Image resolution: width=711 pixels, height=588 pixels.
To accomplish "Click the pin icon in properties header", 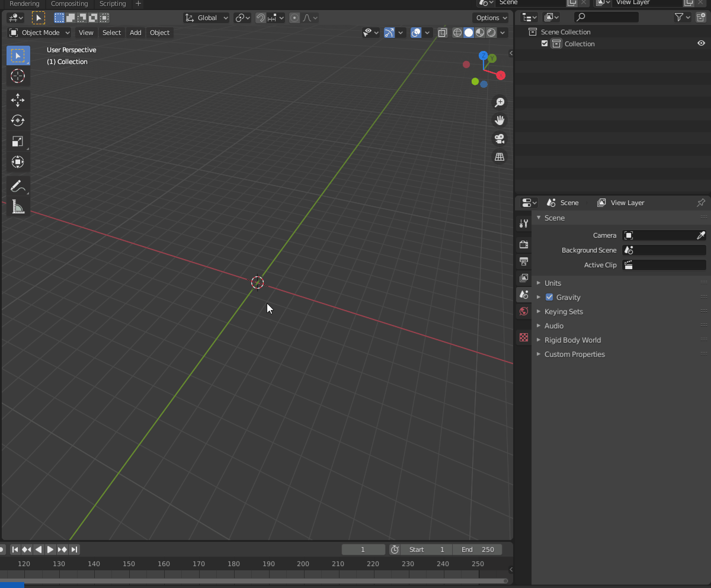I will coord(701,203).
